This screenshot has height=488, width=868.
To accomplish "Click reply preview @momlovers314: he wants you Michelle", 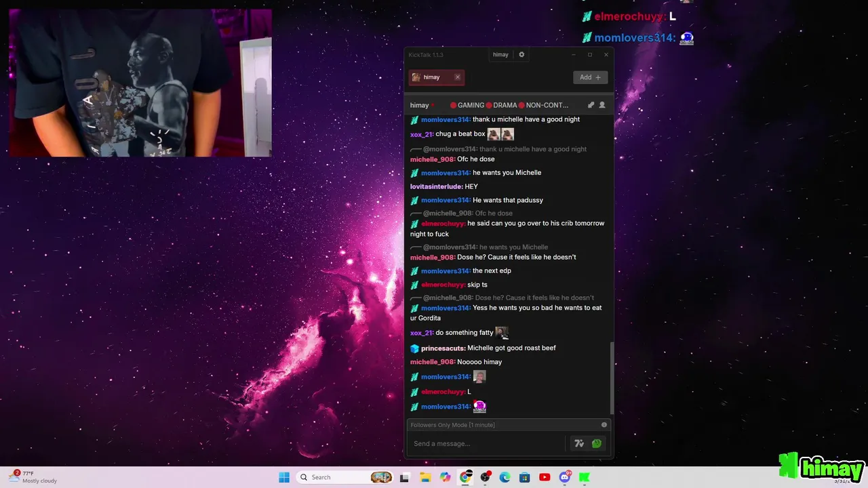I will pyautogui.click(x=486, y=247).
